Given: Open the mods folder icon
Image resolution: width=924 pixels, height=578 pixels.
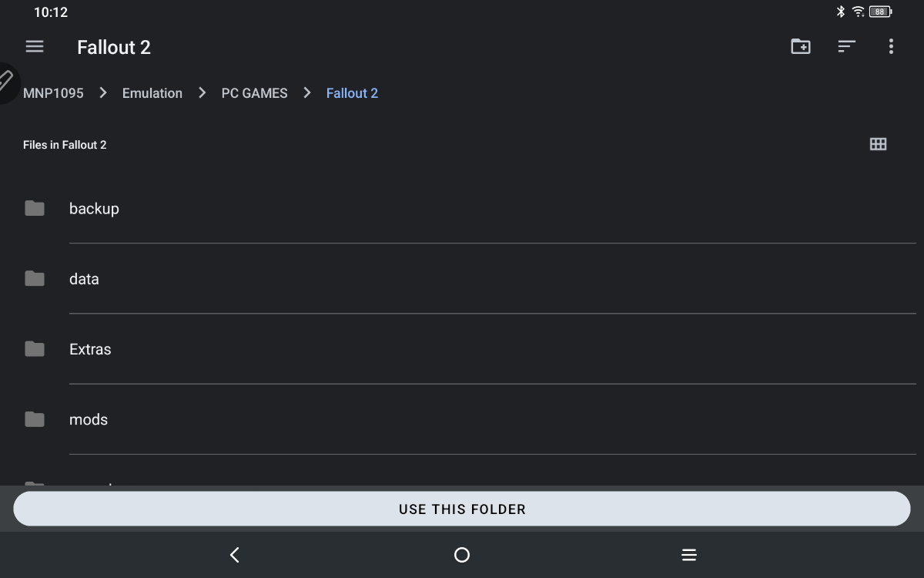Looking at the screenshot, I should point(35,419).
